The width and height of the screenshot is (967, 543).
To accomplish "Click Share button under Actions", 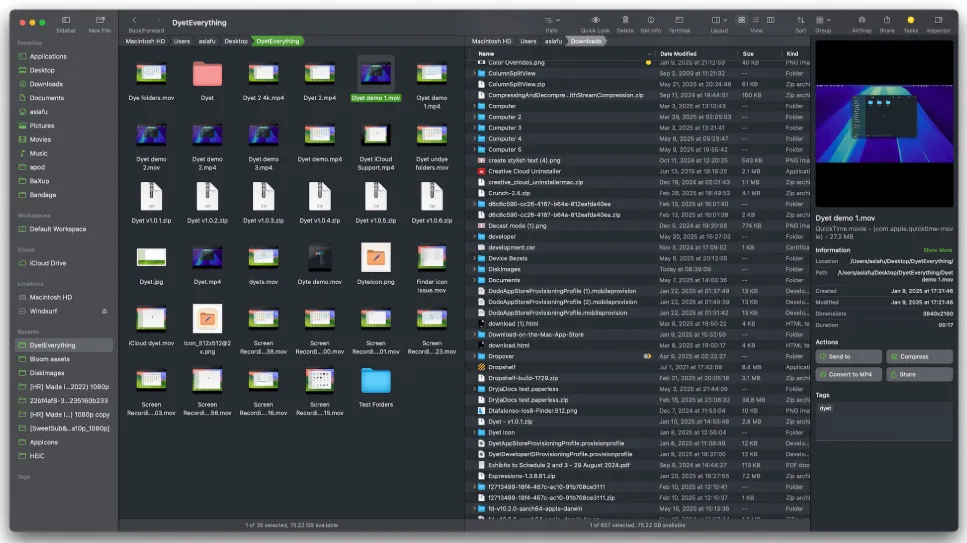I will pos(919,375).
